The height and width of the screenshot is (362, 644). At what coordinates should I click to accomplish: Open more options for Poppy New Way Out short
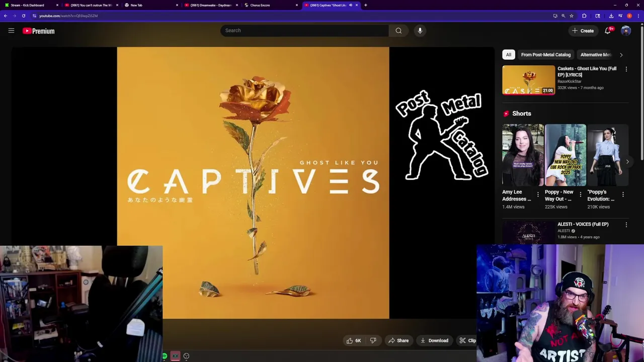(581, 195)
